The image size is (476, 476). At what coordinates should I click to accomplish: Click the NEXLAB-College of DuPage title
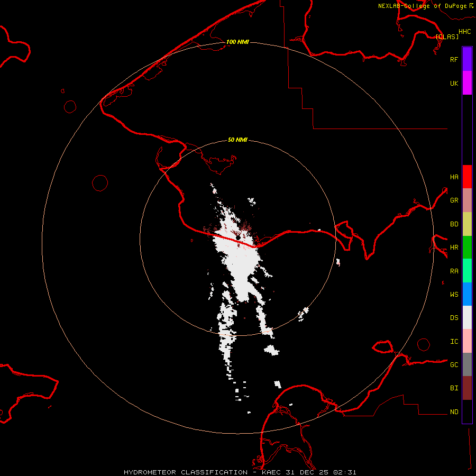click(422, 6)
